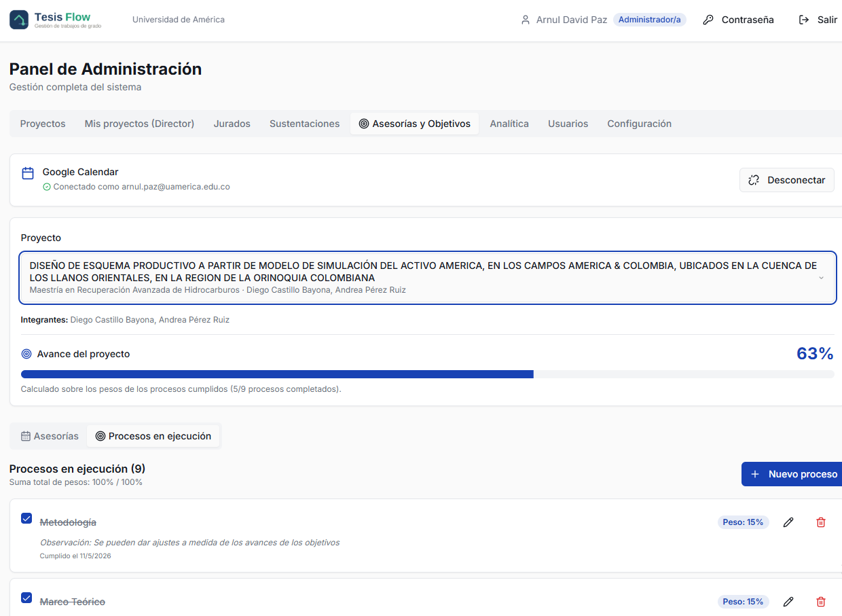The height and width of the screenshot is (616, 842).
Task: Click the Peso: 15% badge on Marco Teórico
Action: click(x=743, y=602)
